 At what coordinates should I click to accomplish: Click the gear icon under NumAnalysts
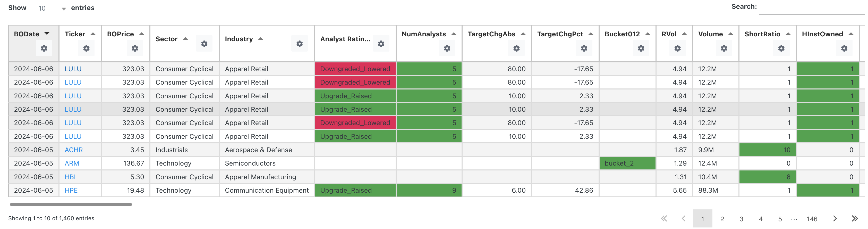coord(447,48)
